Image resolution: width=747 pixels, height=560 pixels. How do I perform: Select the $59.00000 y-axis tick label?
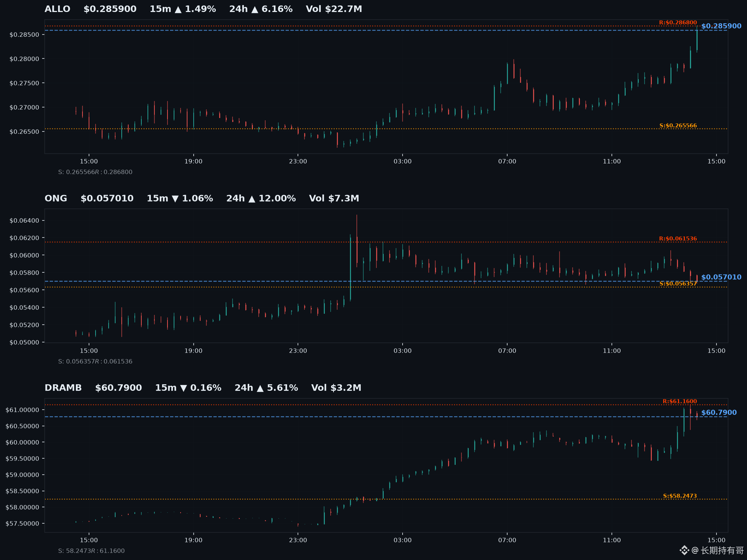point(23,475)
